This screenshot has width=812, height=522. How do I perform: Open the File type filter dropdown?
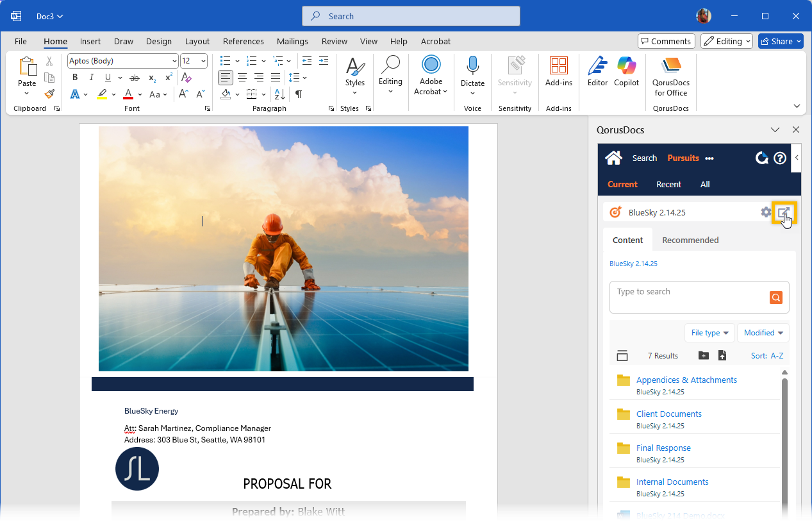tap(709, 333)
